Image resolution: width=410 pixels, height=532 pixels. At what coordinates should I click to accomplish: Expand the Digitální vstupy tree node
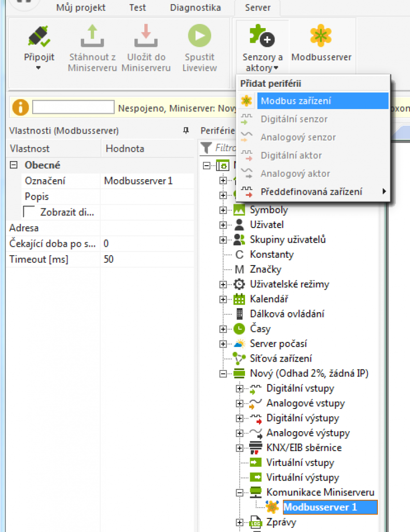tap(239, 389)
